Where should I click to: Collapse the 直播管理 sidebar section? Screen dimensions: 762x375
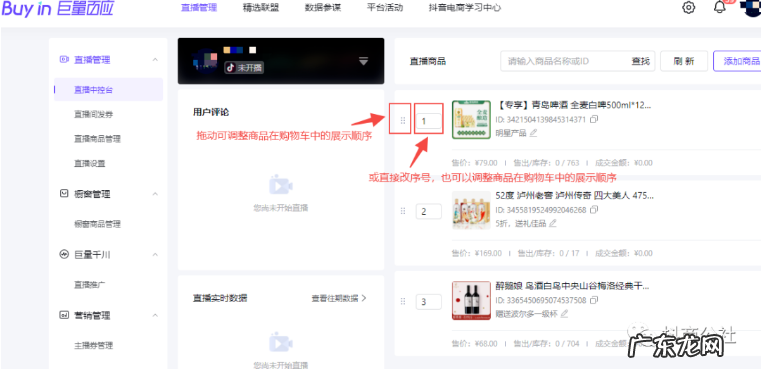pyautogui.click(x=155, y=60)
